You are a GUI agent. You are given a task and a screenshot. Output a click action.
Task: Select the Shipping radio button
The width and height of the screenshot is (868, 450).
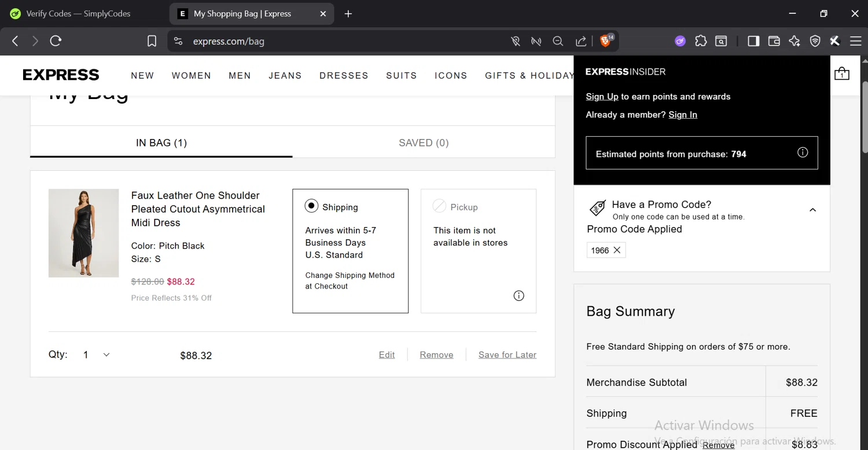pyautogui.click(x=311, y=206)
